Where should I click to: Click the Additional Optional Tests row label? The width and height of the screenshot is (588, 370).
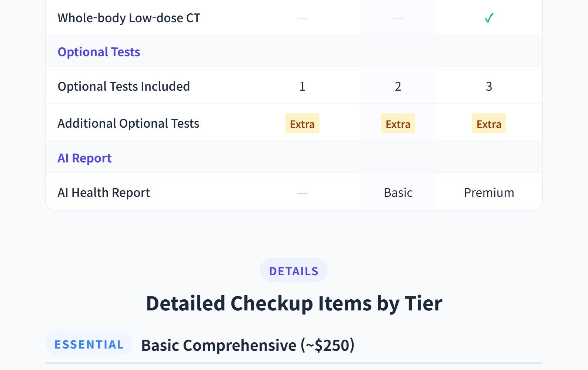click(x=128, y=123)
